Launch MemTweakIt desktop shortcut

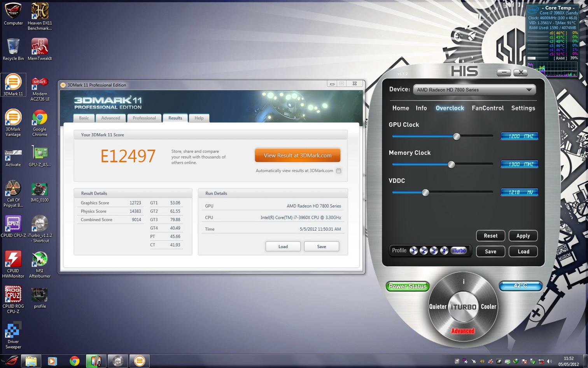click(40, 49)
